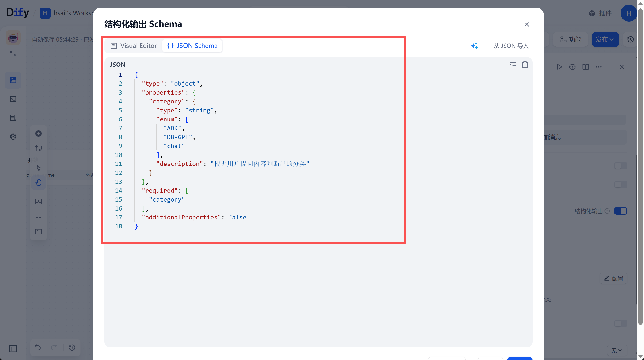Open the three-dot more menu in node panel
This screenshot has width=644, height=360.
[x=599, y=67]
